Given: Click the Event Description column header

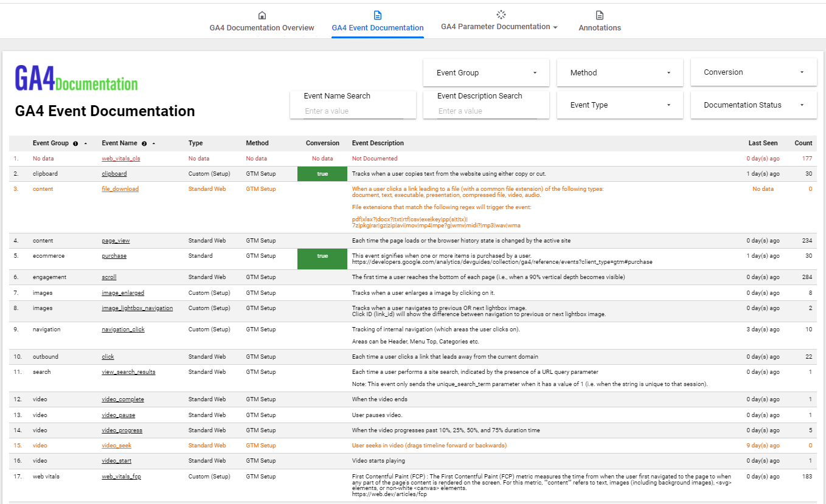Looking at the screenshot, I should [x=378, y=143].
